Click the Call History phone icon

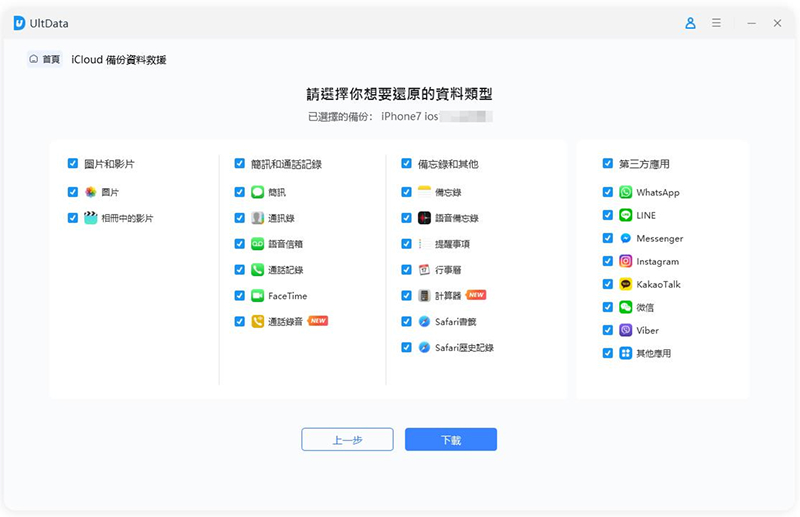point(258,269)
